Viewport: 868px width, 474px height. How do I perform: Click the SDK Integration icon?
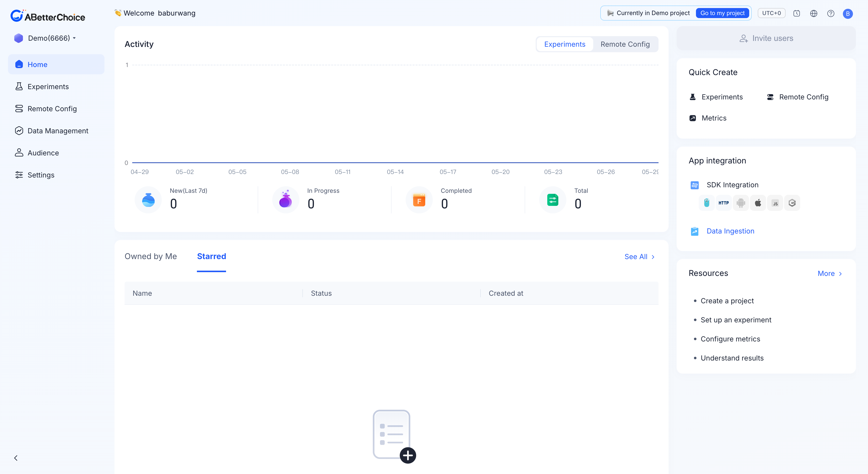click(x=694, y=185)
